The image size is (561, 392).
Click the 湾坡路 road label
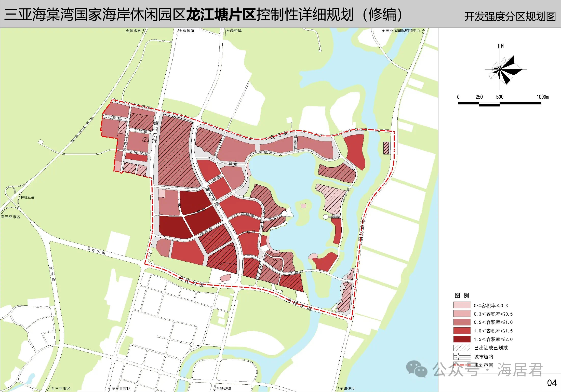click(x=52, y=274)
